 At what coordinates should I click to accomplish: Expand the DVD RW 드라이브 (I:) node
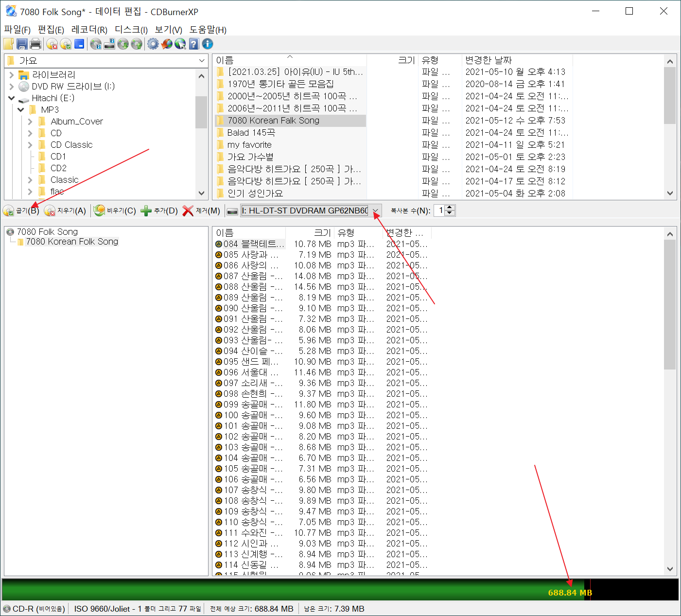12,87
